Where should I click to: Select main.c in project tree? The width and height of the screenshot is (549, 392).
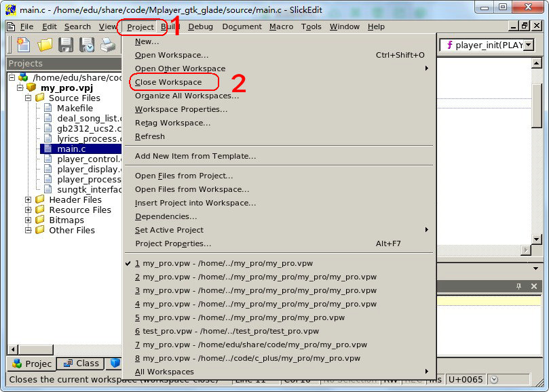point(71,149)
